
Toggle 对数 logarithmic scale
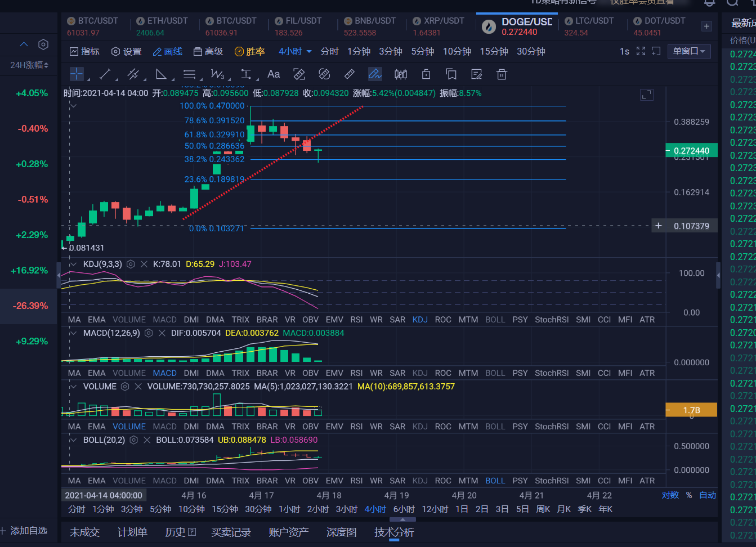point(670,495)
